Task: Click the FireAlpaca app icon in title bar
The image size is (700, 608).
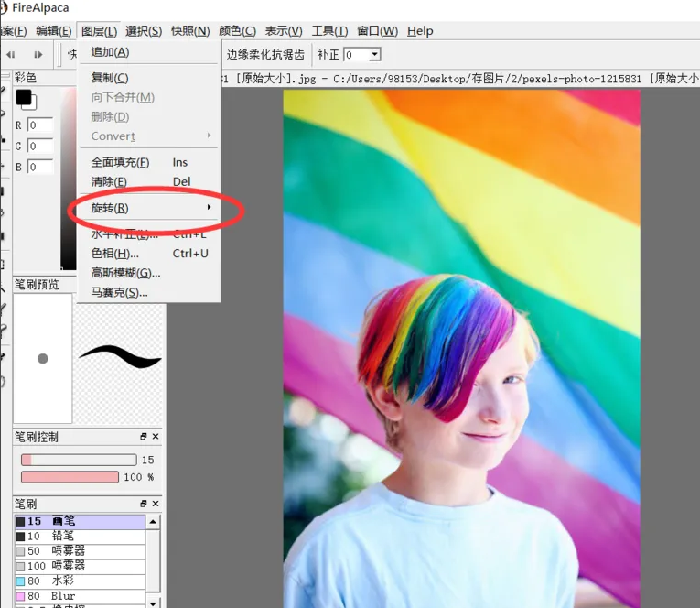Action: click(x=3, y=8)
